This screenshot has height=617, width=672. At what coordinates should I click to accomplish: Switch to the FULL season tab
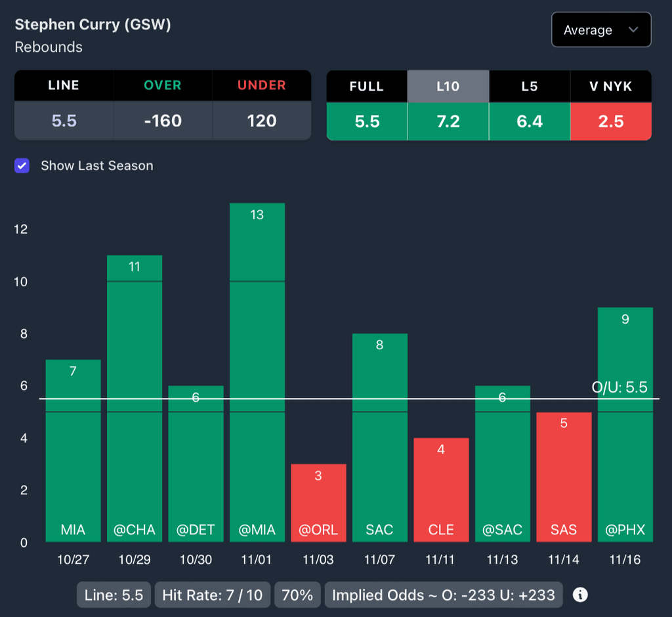pos(367,86)
